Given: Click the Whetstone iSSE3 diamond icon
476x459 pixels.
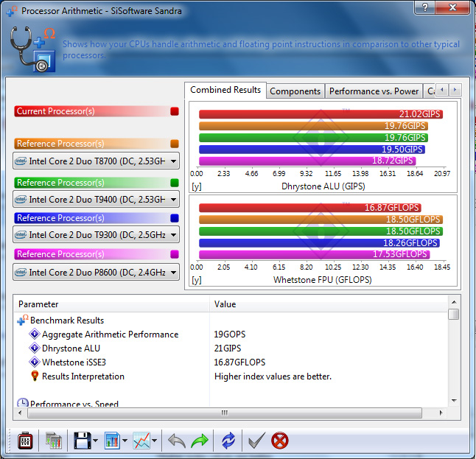Looking at the screenshot, I should tap(35, 362).
